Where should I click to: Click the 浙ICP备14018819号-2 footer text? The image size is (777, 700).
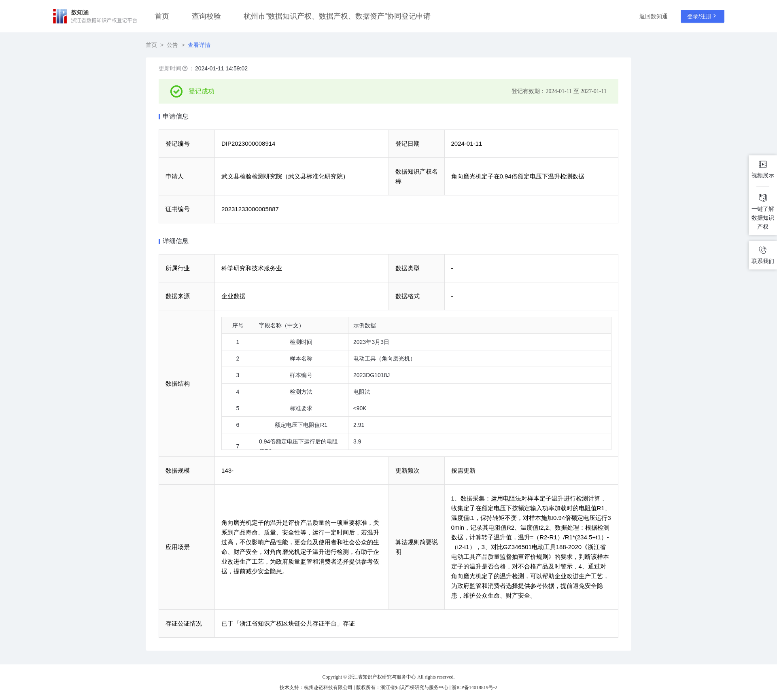tap(474, 687)
